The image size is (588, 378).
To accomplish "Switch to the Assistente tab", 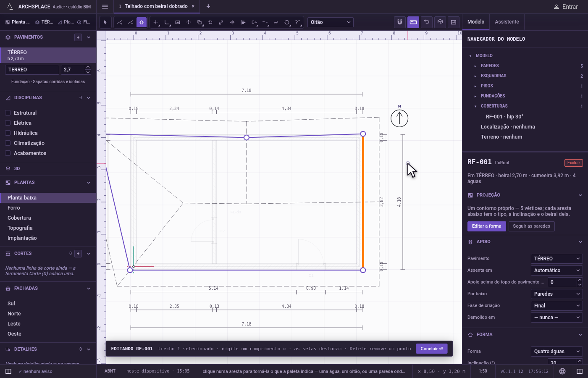I will [x=507, y=22].
